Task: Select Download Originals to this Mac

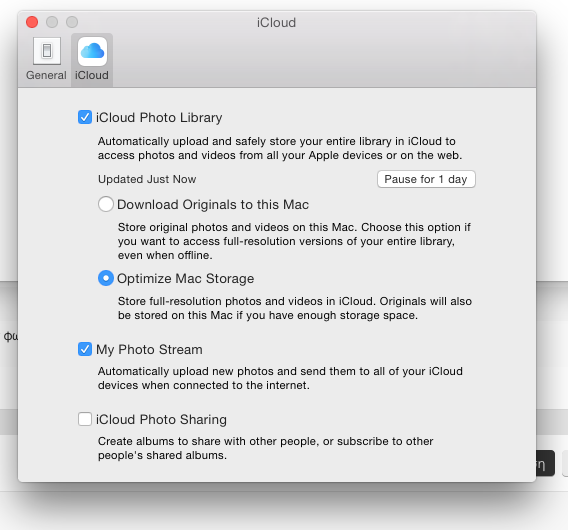Action: click(106, 204)
